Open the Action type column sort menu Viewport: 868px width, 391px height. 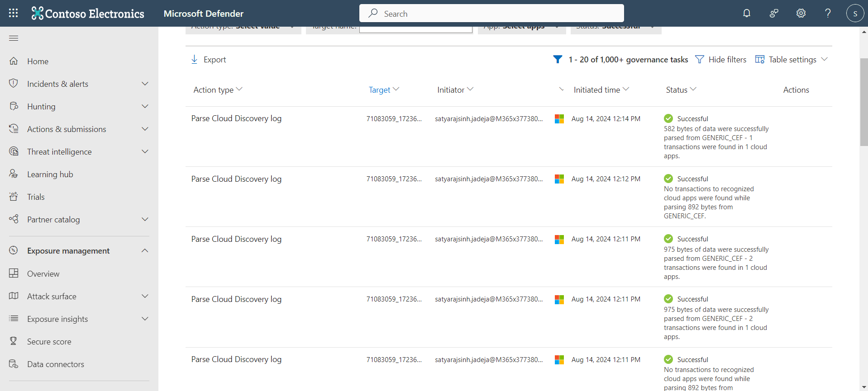click(x=239, y=89)
